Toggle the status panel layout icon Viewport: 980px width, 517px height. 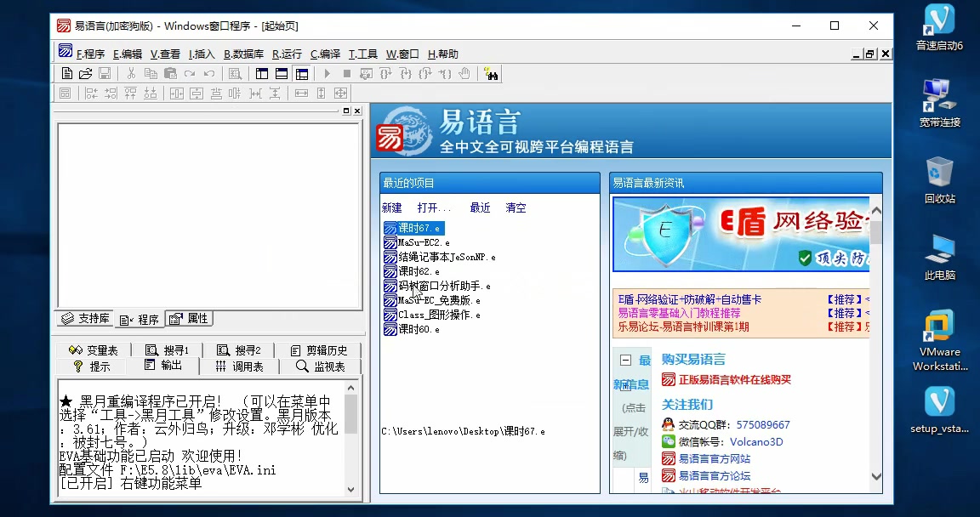point(282,74)
